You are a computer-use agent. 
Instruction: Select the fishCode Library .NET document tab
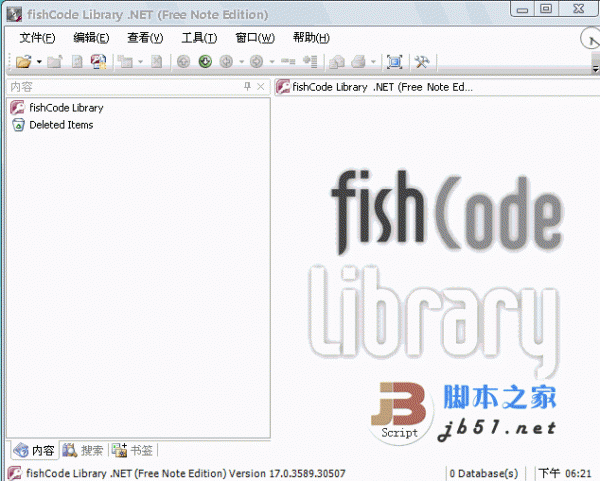pos(375,87)
